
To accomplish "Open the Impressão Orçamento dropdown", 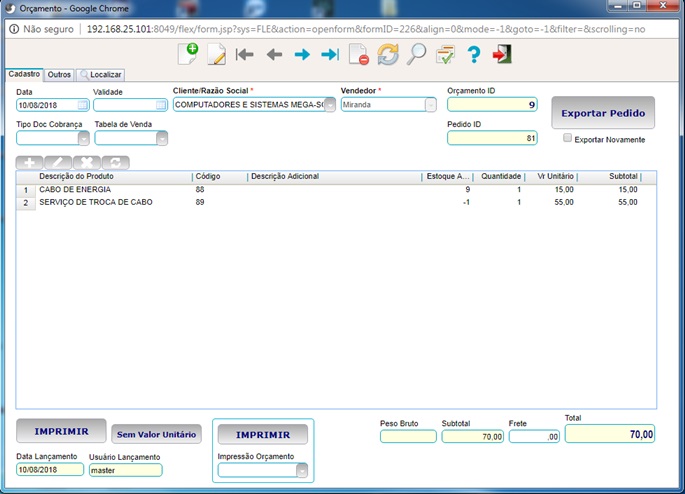I will tap(302, 470).
